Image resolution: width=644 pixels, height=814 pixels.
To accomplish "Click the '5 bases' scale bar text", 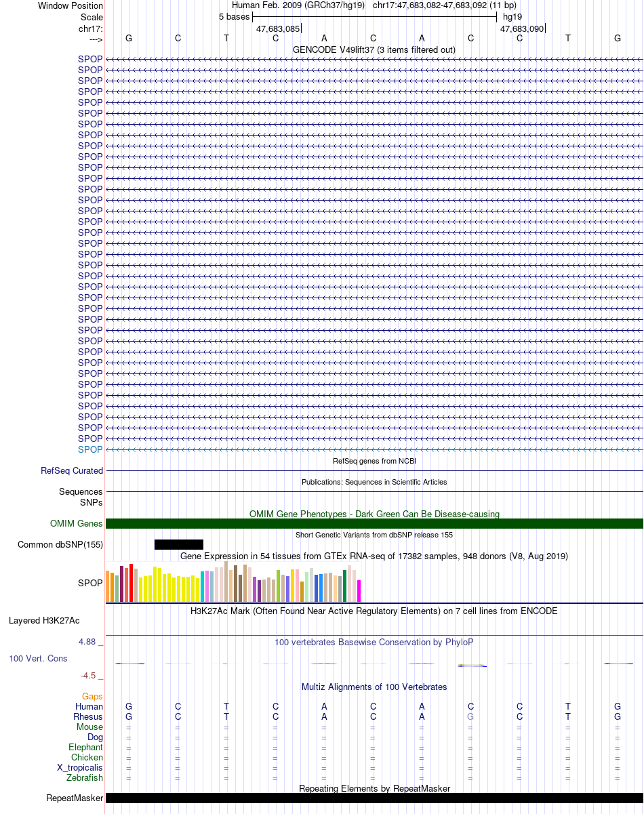I will (234, 16).
